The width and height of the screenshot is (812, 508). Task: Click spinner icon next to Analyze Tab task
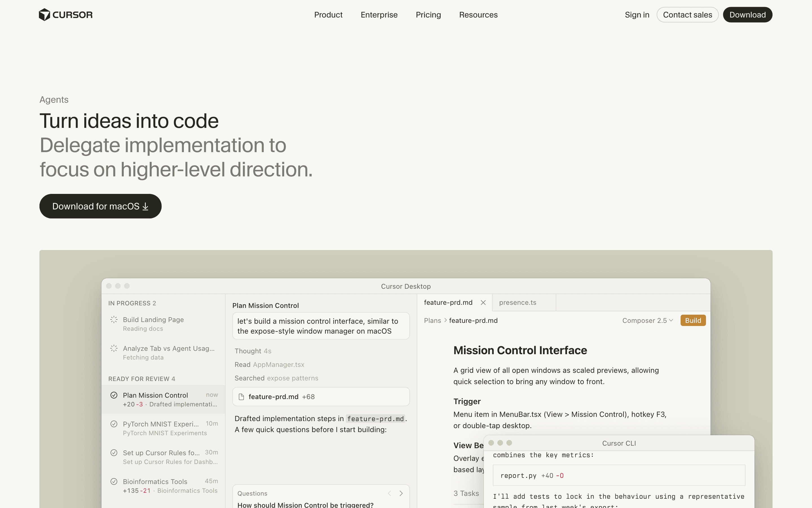pos(114,349)
